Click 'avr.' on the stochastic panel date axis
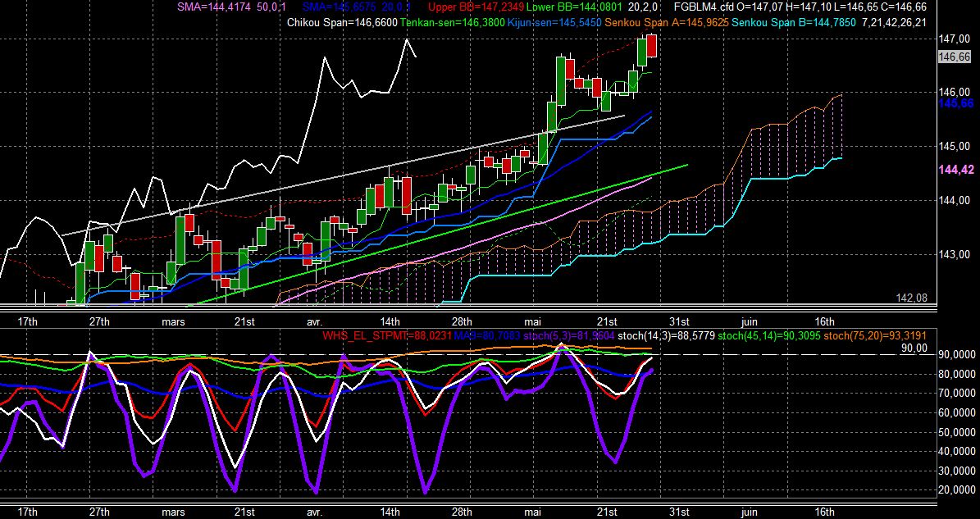The image size is (980, 519). pyautogui.click(x=314, y=512)
